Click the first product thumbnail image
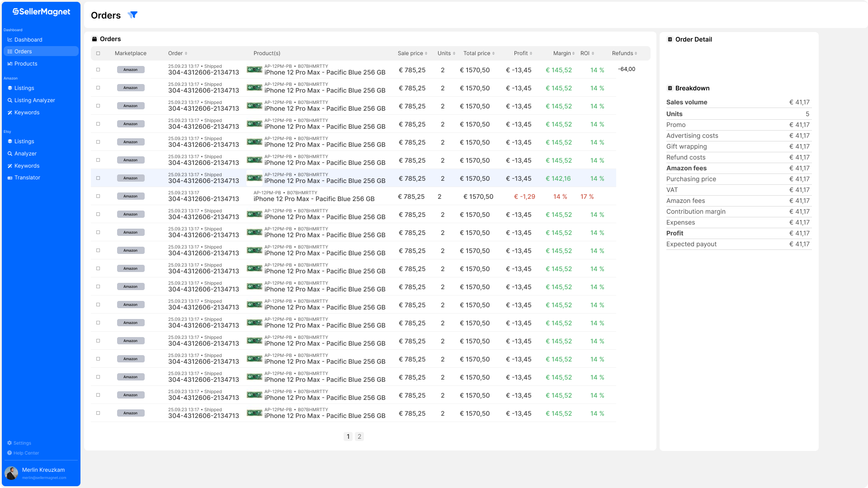This screenshot has width=868, height=488. (255, 70)
